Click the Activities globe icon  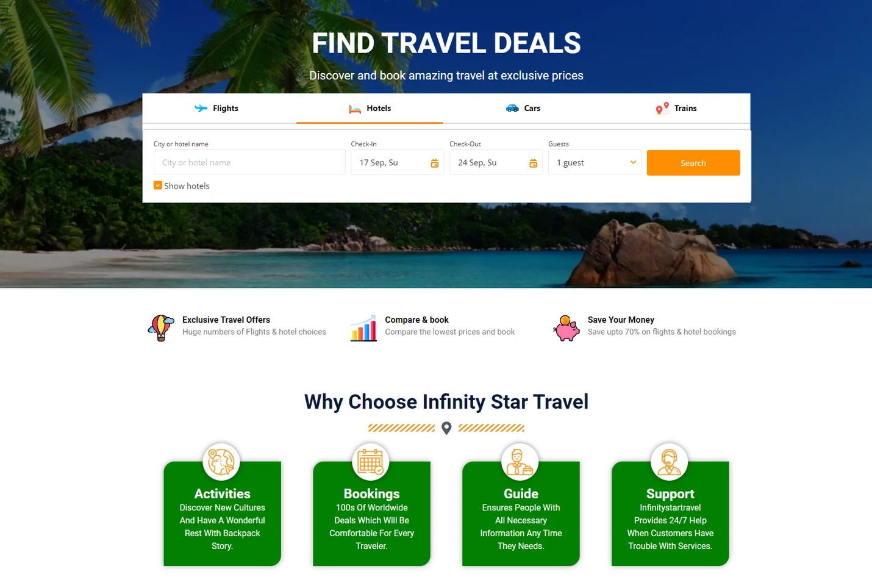(x=221, y=462)
